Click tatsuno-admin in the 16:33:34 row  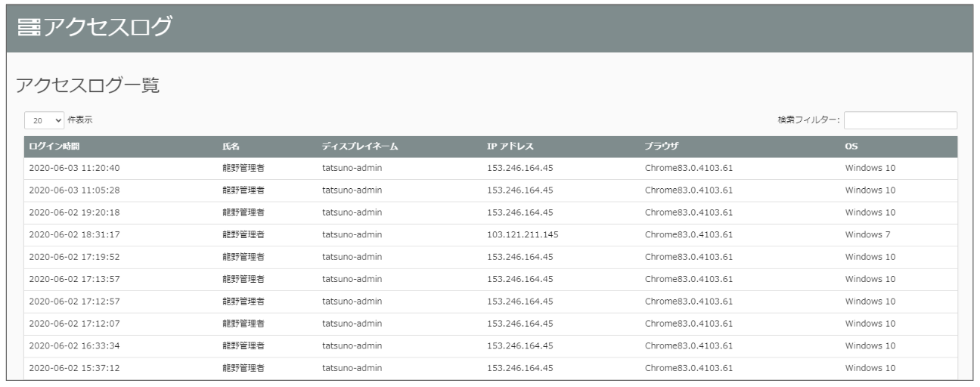point(352,346)
